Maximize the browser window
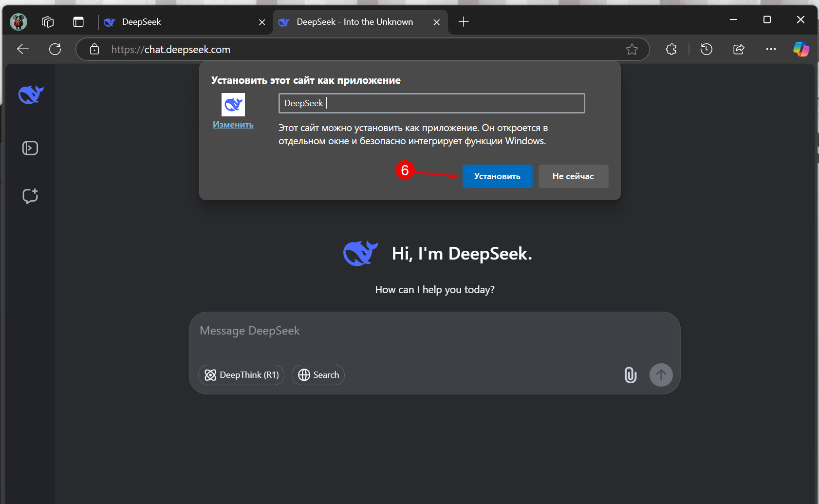819x504 pixels. [x=767, y=19]
